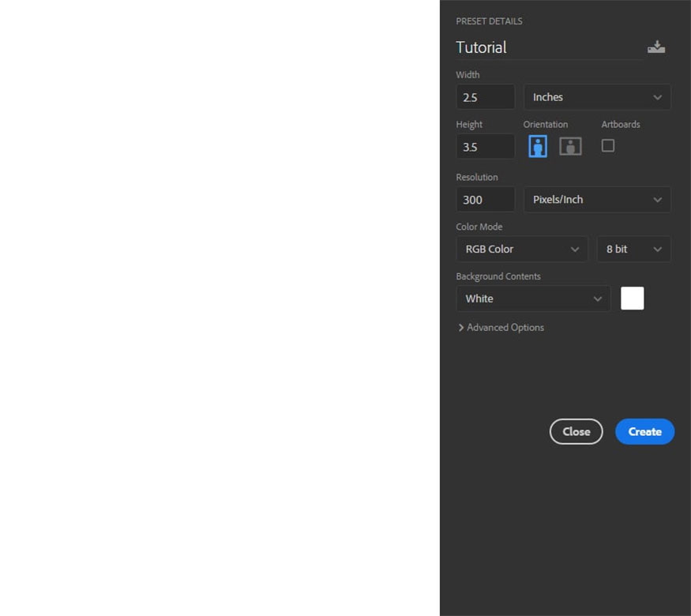
Task: Click the Height field showing 3.5
Action: click(x=485, y=147)
